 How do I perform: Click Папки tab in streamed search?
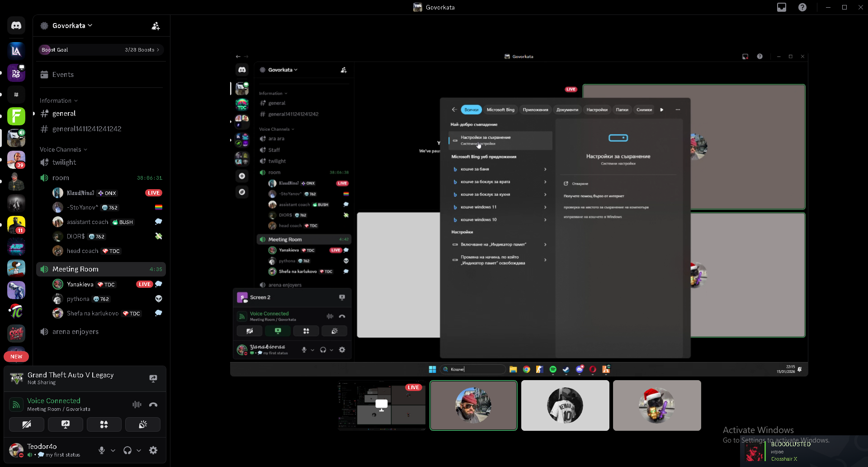click(x=622, y=110)
